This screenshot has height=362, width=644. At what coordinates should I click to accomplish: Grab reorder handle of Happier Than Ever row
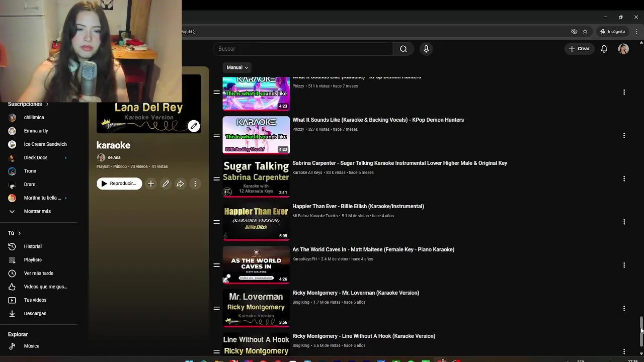click(216, 222)
